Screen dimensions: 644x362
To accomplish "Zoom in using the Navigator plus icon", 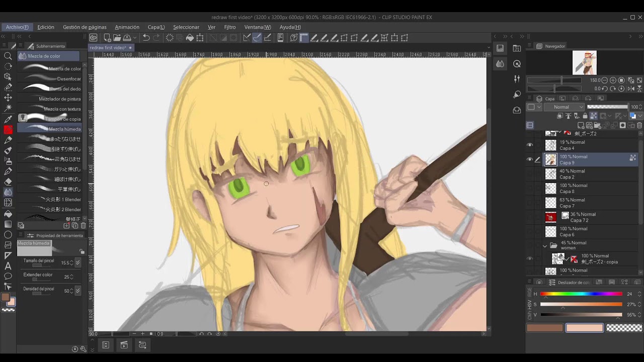I will pyautogui.click(x=613, y=80).
